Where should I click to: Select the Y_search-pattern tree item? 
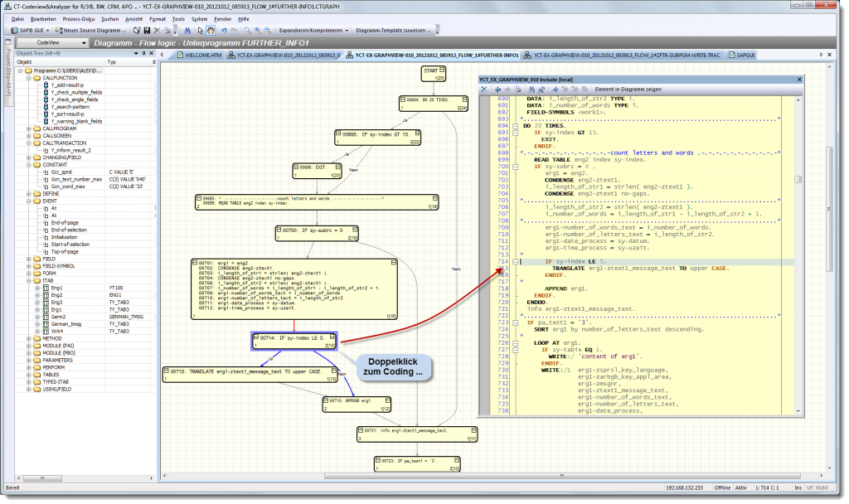[x=69, y=107]
